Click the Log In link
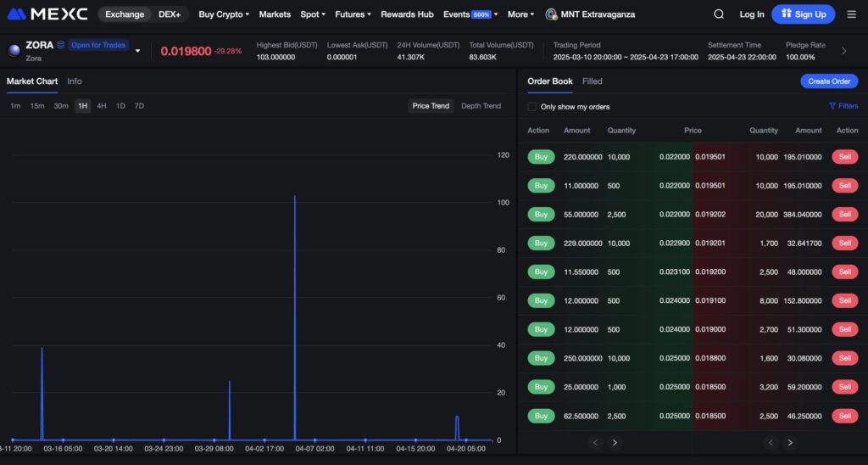The image size is (868, 465). (751, 14)
